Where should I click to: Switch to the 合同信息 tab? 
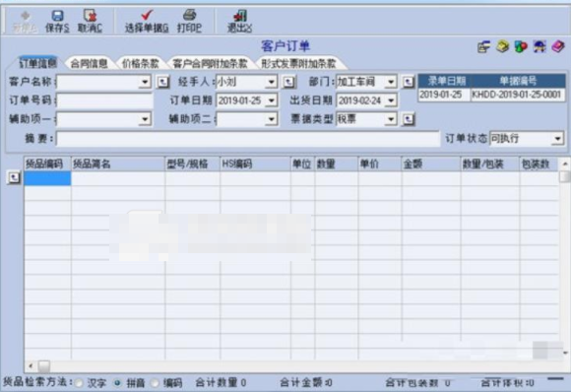[89, 63]
